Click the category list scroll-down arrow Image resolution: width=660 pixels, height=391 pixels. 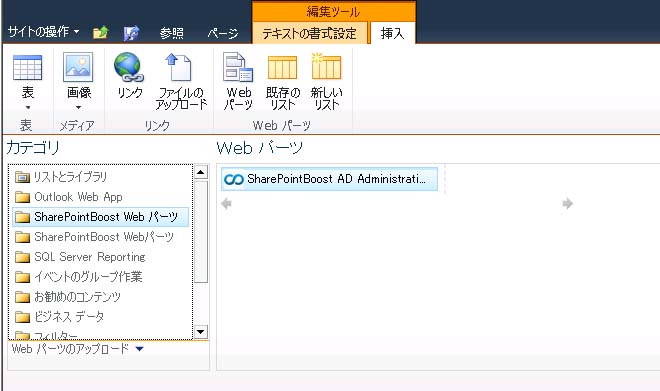201,332
